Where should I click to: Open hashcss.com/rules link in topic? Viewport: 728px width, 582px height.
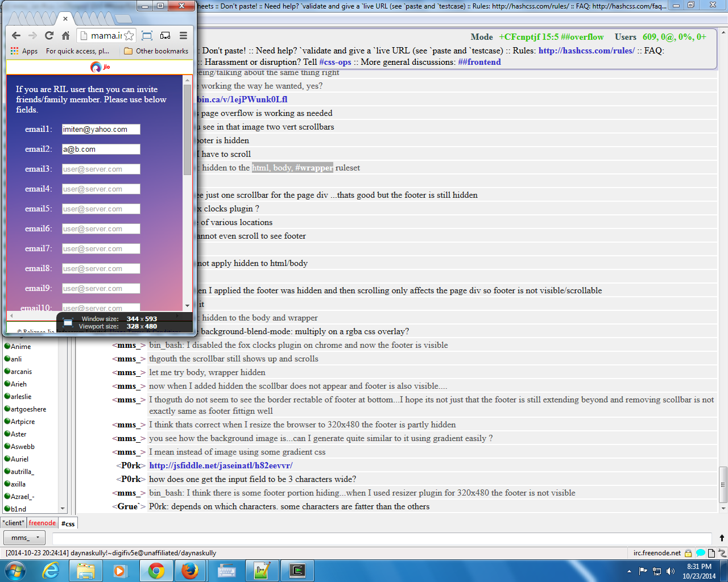pyautogui.click(x=586, y=51)
